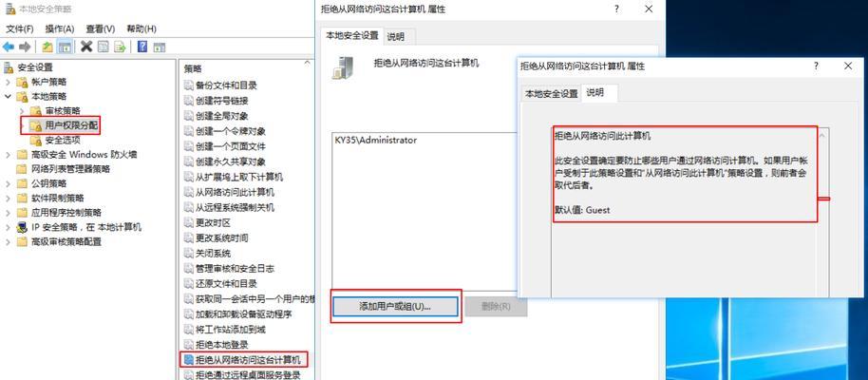Click the gray Forward arrow in toolbar
Screen dimensions: 868x380
25,47
